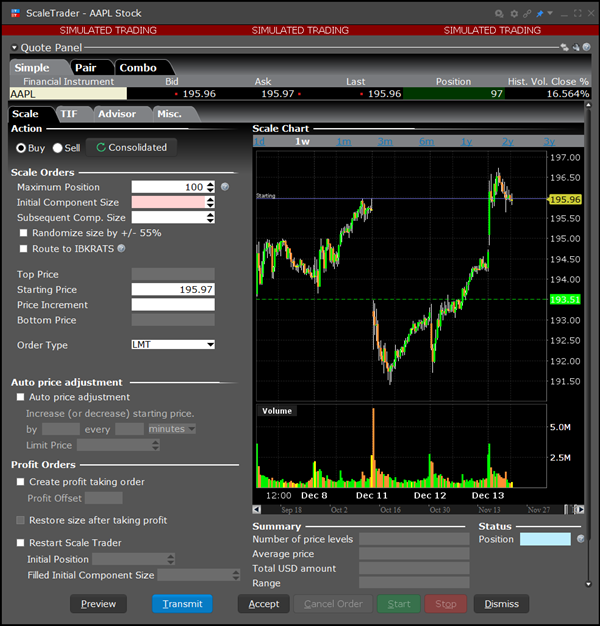Click help icon beside Maximum Position
Image resolution: width=600 pixels, height=626 pixels.
point(225,186)
